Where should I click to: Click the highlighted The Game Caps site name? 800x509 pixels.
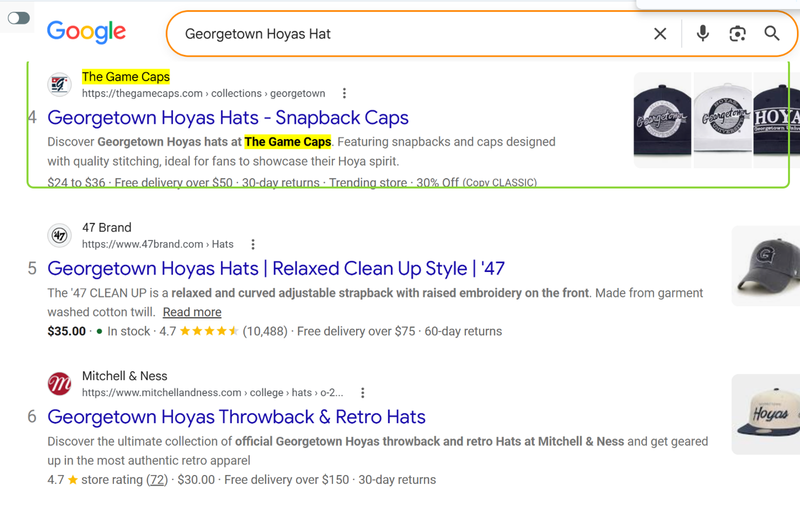[126, 77]
